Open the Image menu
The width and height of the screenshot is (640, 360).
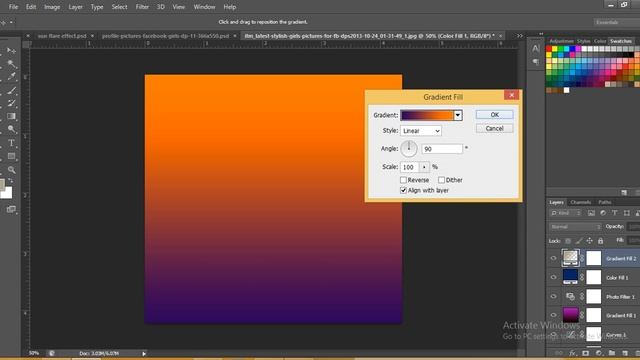tap(52, 7)
